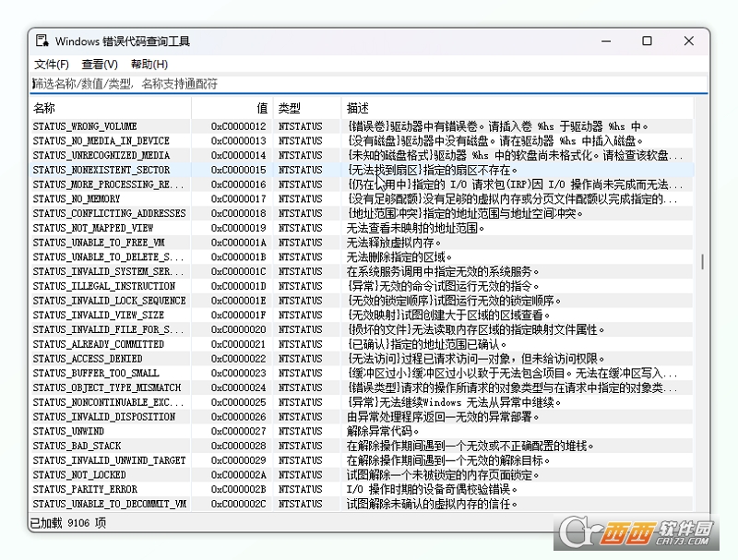The image size is (738, 560).
Task: Select STATUS_INVALID_DISPOSITION entry
Action: point(363,417)
